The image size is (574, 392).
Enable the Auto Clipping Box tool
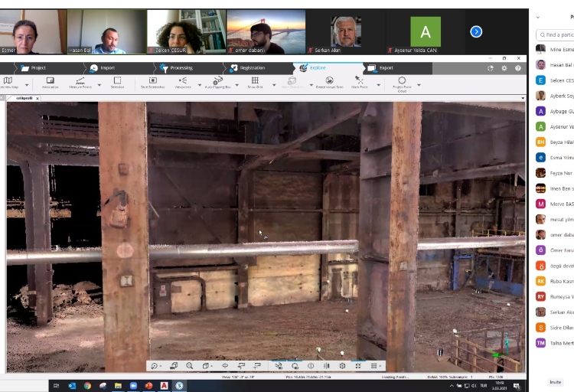218,81
